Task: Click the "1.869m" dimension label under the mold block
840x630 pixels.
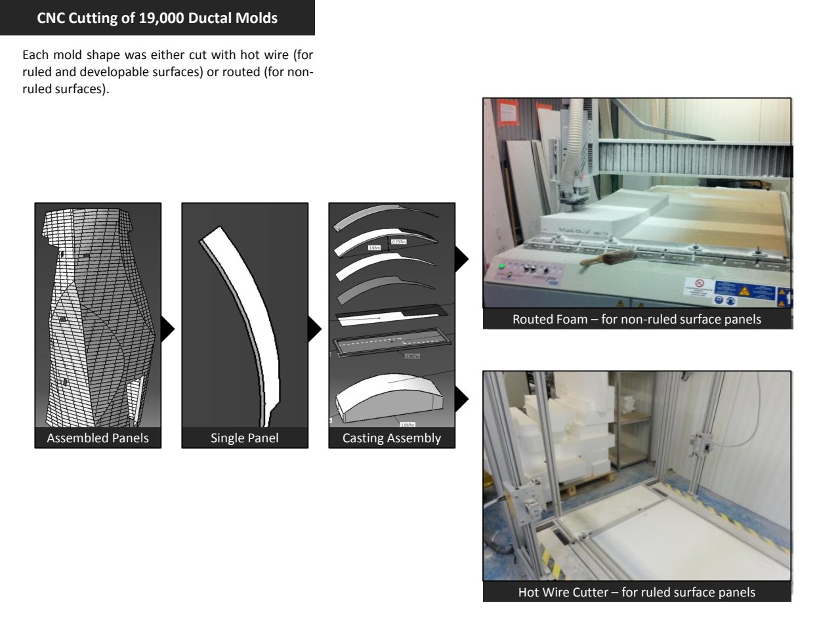Action: tap(407, 425)
